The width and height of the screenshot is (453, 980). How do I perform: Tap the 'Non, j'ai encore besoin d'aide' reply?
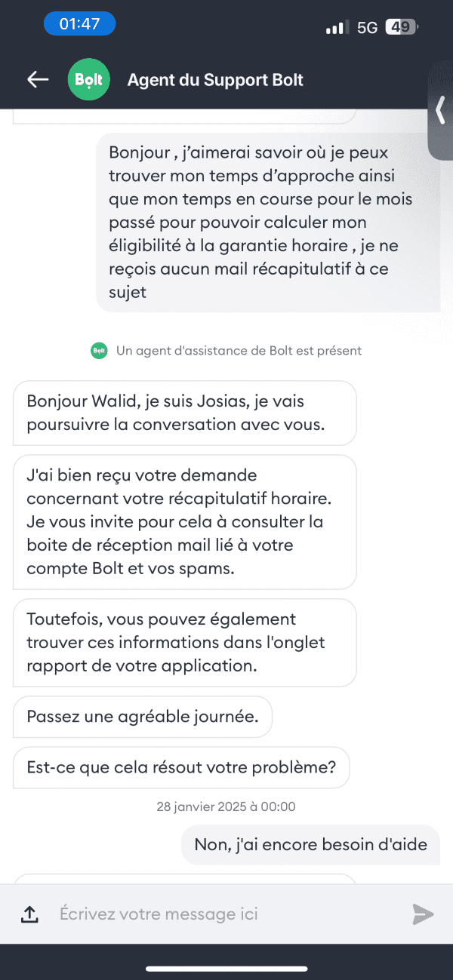coord(311,844)
